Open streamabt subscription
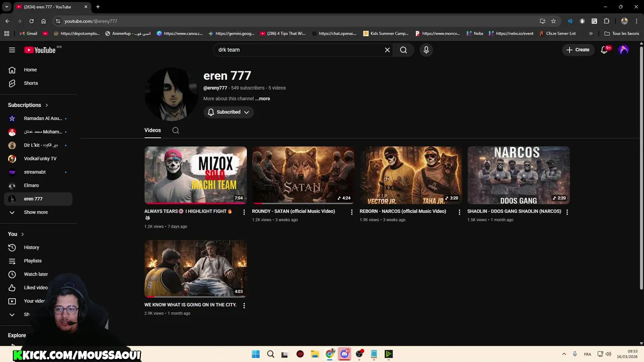This screenshot has width=644, height=362. [38, 172]
